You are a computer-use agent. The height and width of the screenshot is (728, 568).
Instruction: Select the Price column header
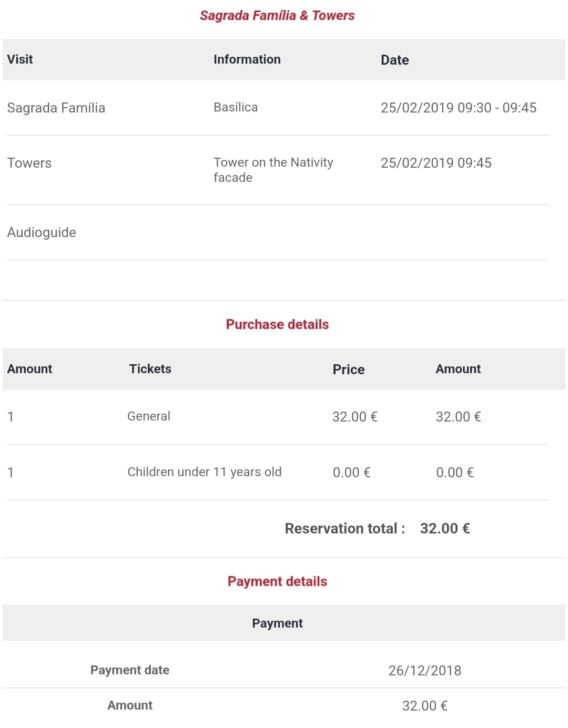pos(348,370)
